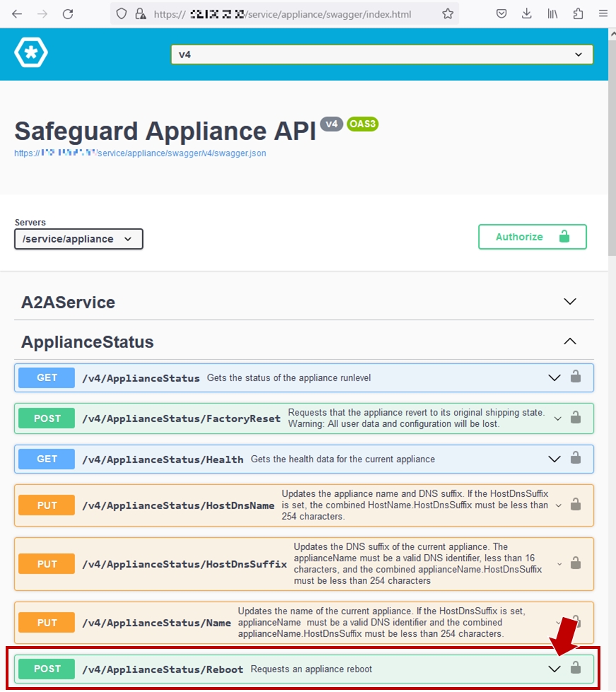Open the /service/appliance servers dropdown
The width and height of the screenshot is (616, 692).
click(x=79, y=239)
